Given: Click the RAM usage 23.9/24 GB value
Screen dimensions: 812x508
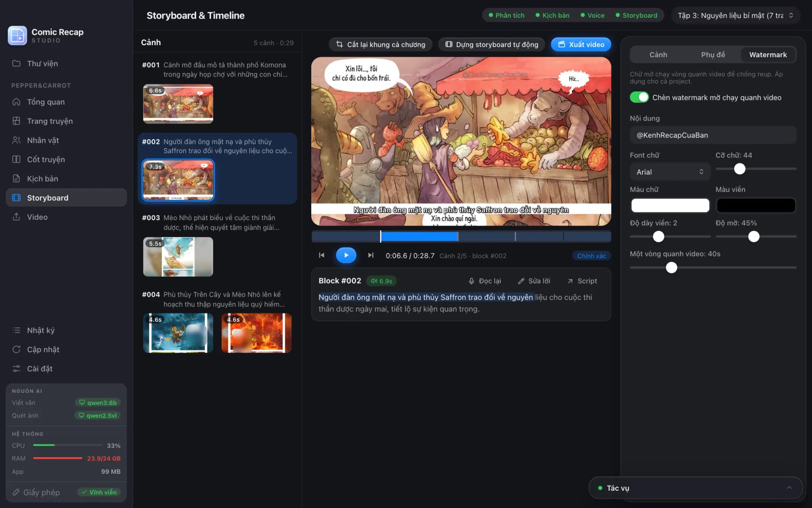Looking at the screenshot, I should click(x=104, y=458).
